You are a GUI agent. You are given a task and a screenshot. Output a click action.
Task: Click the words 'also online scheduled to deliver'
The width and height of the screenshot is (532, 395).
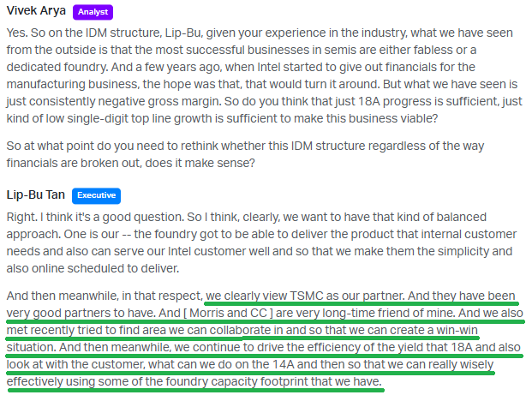tap(93, 269)
